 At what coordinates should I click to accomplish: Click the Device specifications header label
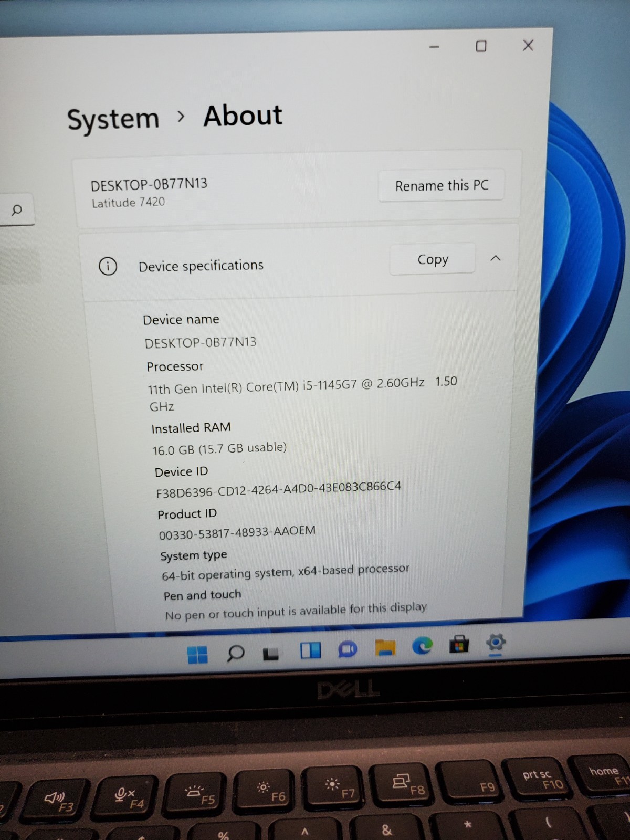(201, 266)
